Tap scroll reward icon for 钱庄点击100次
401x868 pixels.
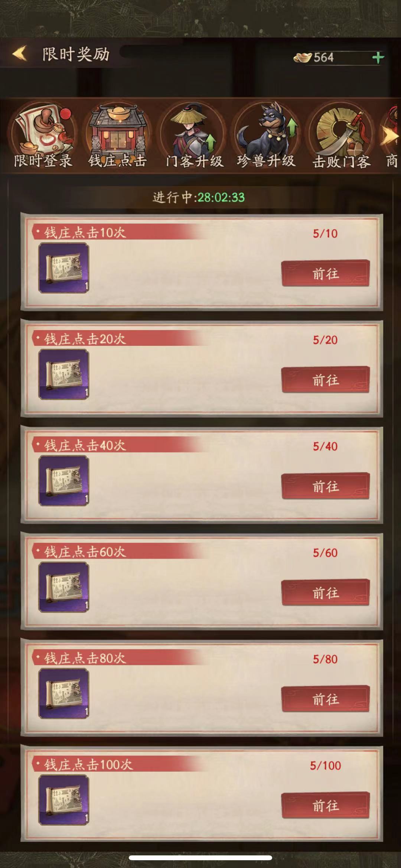pyautogui.click(x=63, y=800)
